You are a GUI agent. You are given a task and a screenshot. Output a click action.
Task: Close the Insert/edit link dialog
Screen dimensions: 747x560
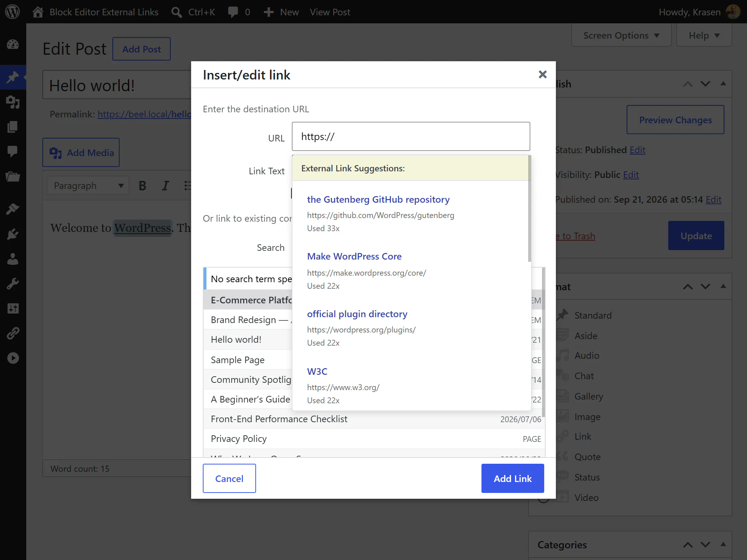[542, 74]
